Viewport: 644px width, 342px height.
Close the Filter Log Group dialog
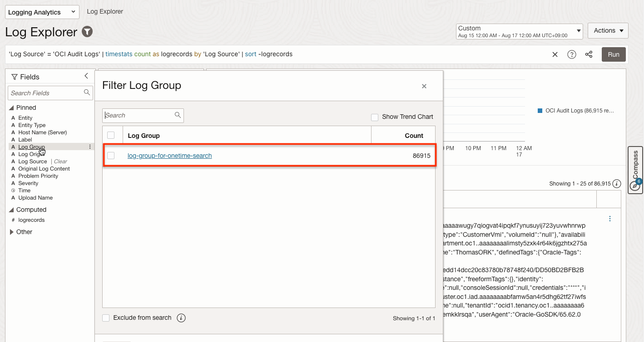pos(424,86)
